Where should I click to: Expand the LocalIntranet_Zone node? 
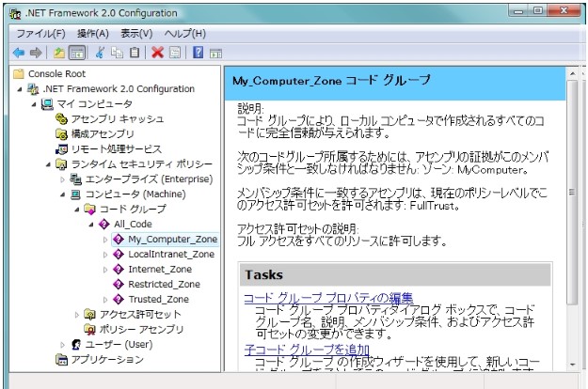click(105, 255)
